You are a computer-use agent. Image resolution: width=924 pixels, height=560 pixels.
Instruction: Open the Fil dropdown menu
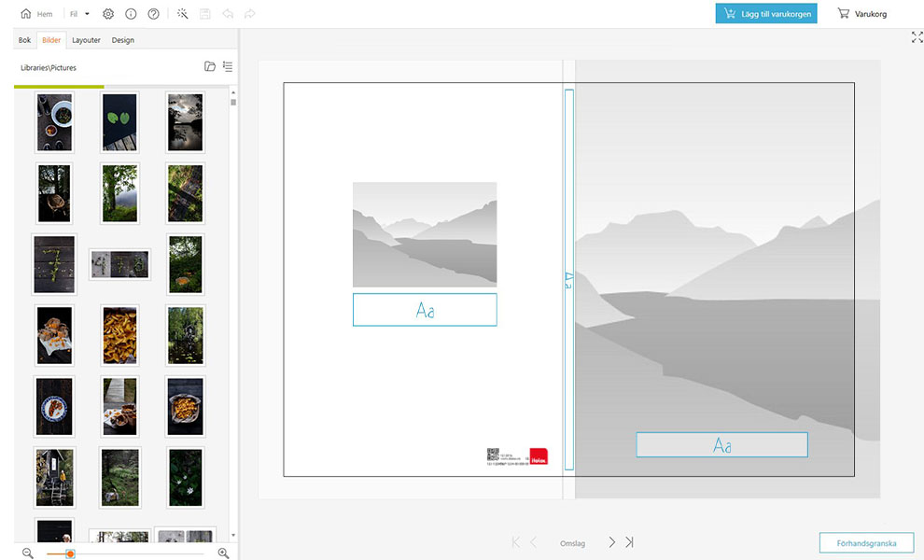pyautogui.click(x=79, y=14)
